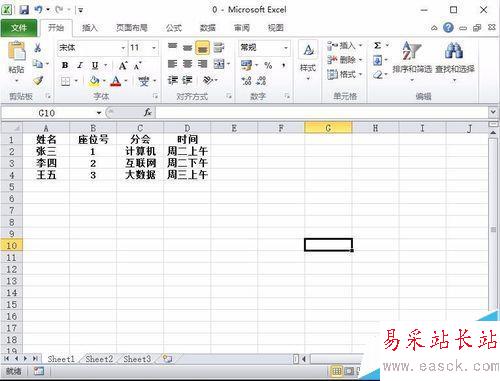Align text left
This screenshot has height=381, width=500.
click(x=172, y=64)
